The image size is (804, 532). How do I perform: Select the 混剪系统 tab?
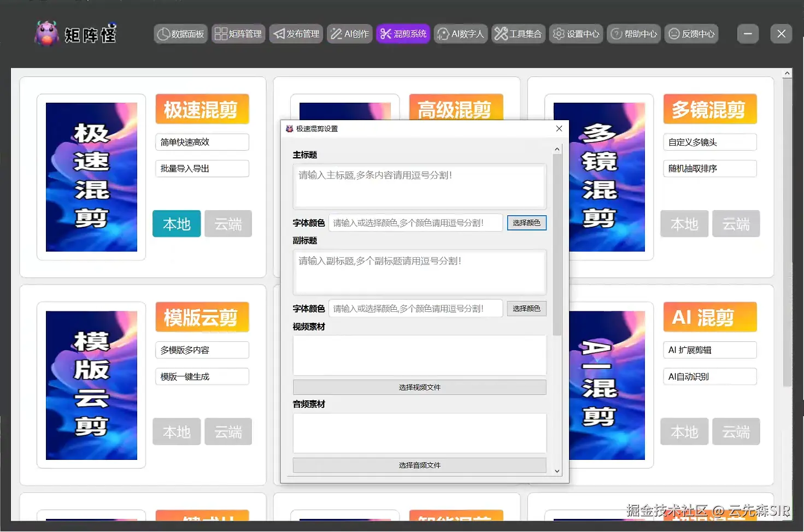[403, 34]
